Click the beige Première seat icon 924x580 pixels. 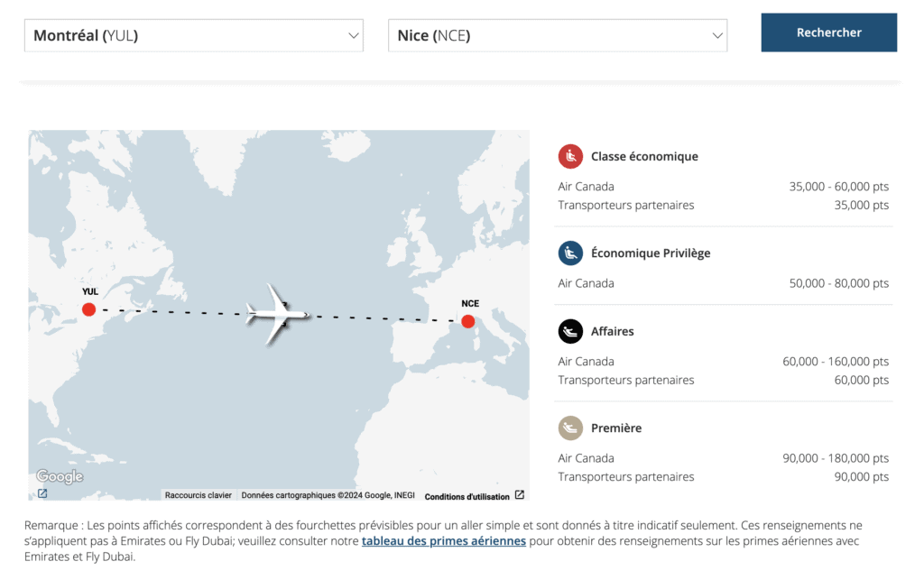tap(570, 428)
